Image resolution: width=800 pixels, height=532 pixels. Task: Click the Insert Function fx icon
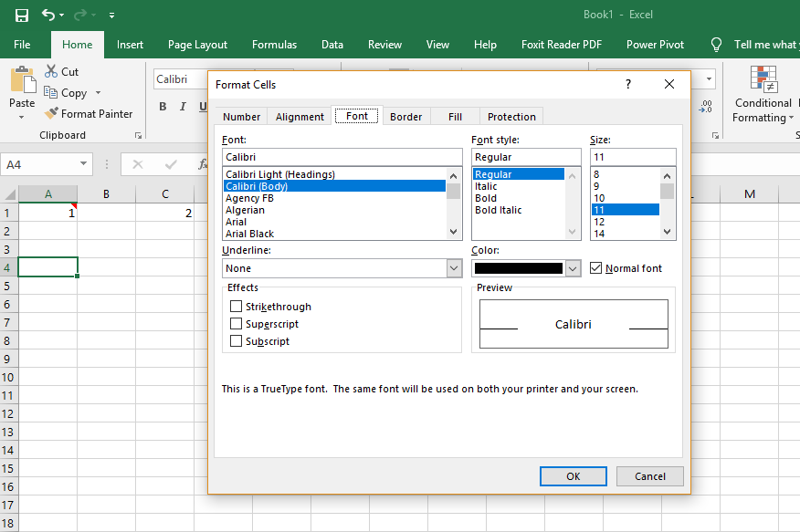coord(203,164)
